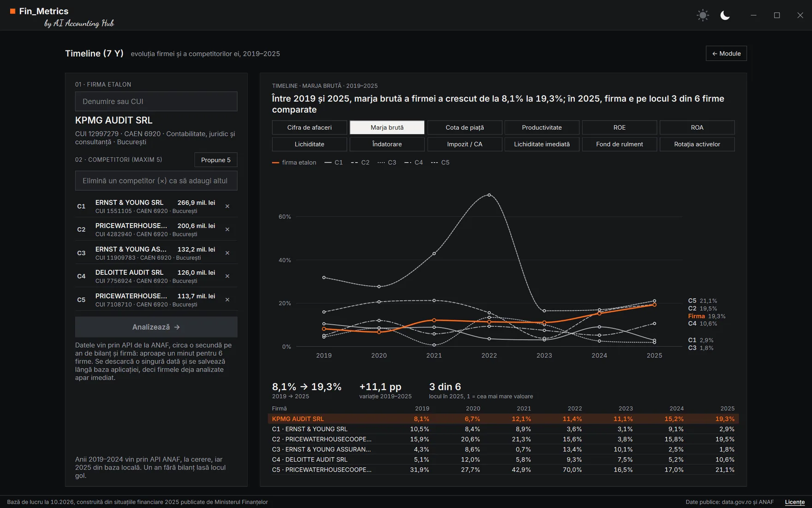This screenshot has height=508, width=812.
Task: Switch to light theme sun icon
Action: point(703,15)
